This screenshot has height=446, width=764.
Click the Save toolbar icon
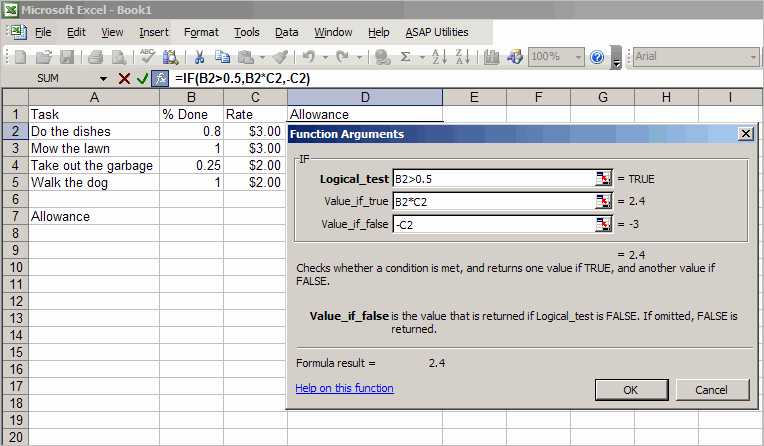[67, 57]
